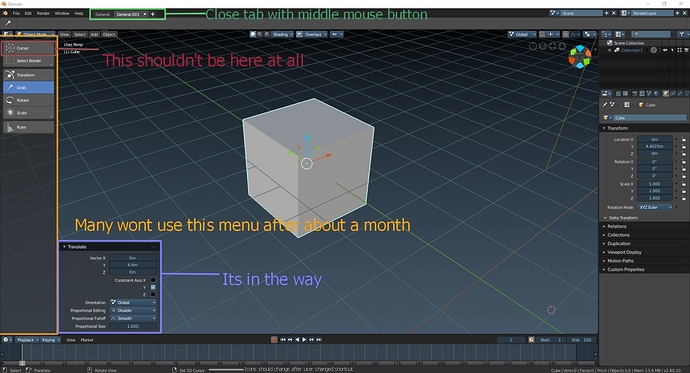Activate the Transform tool
This screenshot has height=373, width=690.
[x=29, y=75]
